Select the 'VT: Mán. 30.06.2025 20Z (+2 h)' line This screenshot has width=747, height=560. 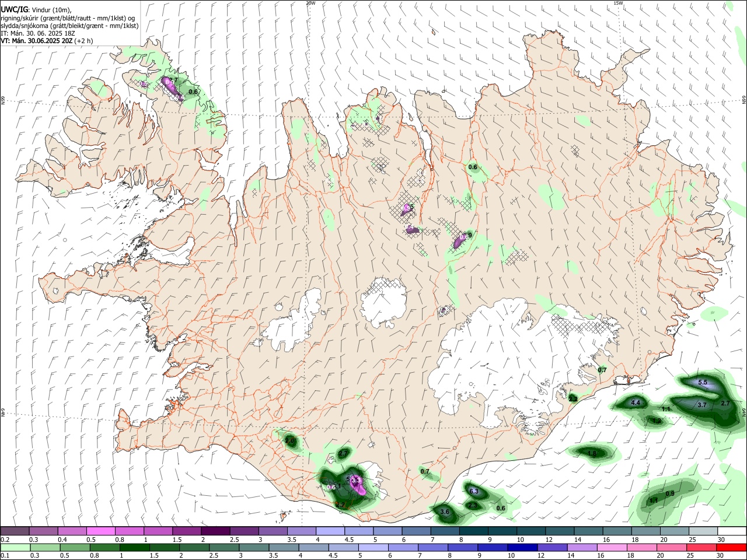(x=47, y=41)
